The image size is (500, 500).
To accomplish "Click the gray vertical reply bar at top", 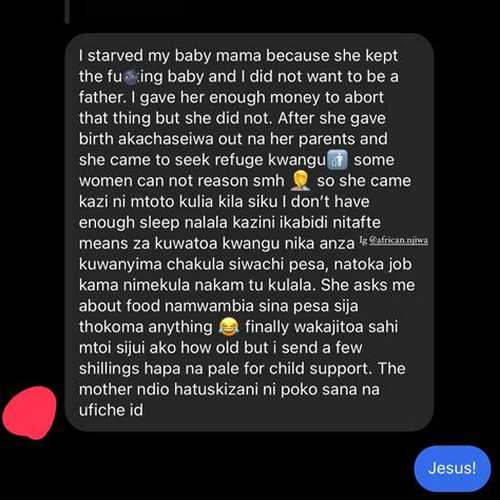I will click(x=67, y=11).
